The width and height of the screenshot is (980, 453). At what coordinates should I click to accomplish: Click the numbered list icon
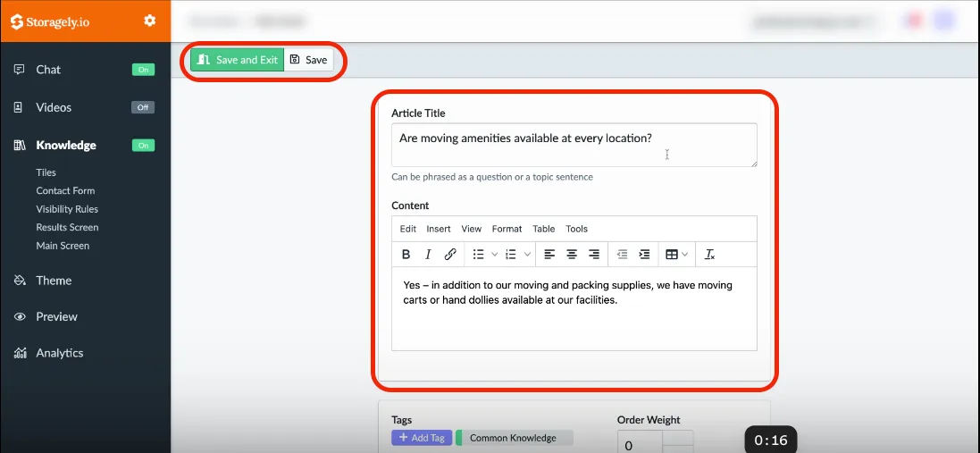tap(511, 255)
